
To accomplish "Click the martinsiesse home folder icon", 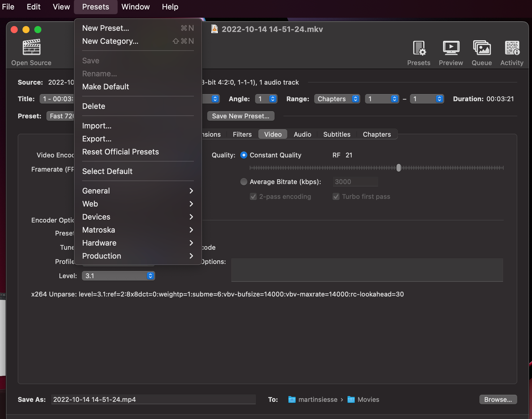I will (292, 399).
